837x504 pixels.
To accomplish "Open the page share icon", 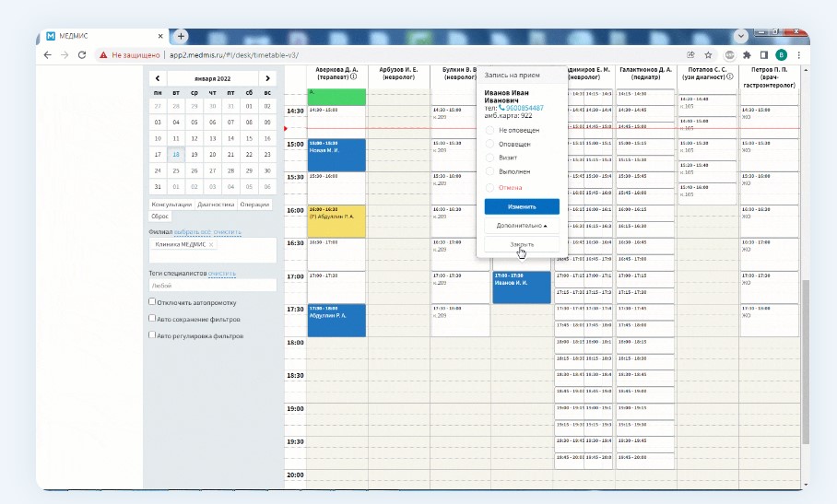I will tap(690, 55).
